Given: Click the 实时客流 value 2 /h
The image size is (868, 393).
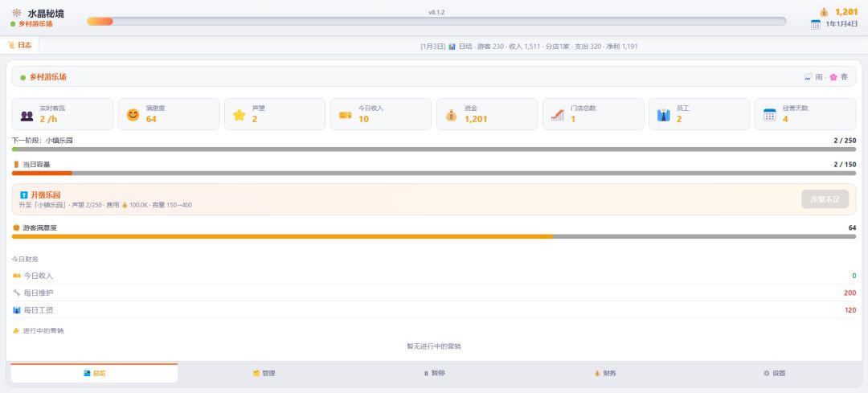Looking at the screenshot, I should tap(49, 118).
